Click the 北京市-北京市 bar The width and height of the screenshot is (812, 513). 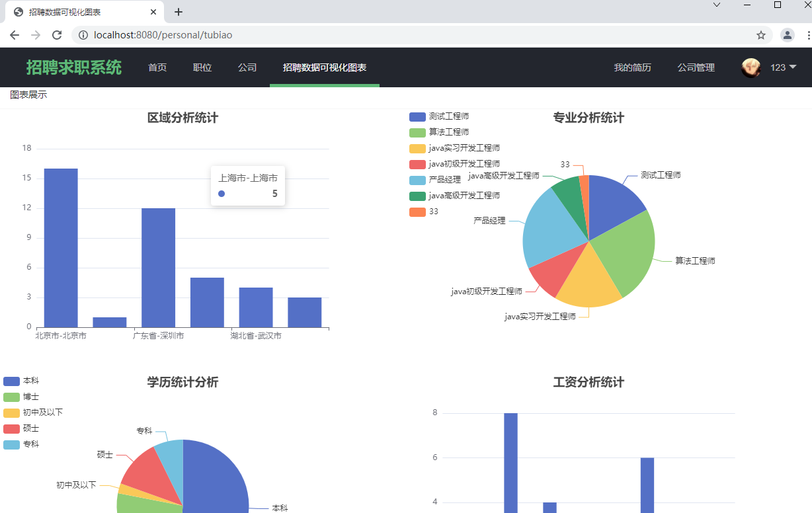click(x=61, y=248)
